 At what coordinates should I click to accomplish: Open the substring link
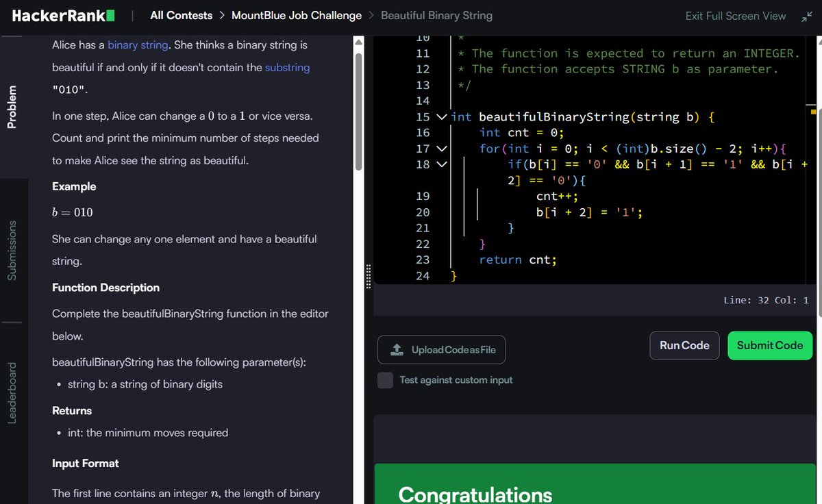(287, 67)
